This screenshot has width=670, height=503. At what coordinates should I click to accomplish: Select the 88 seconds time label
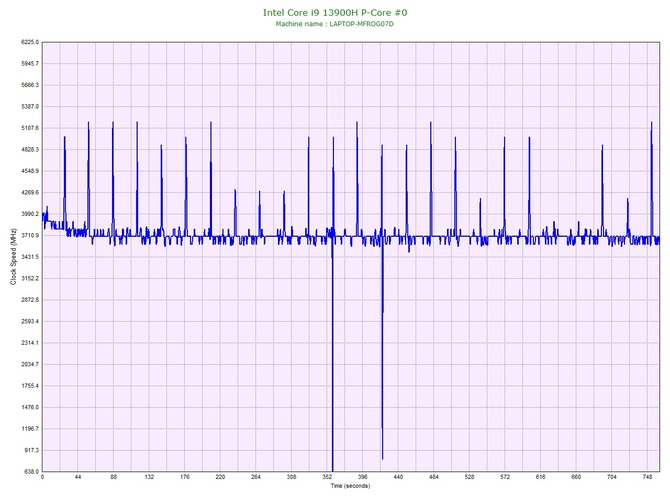click(113, 477)
